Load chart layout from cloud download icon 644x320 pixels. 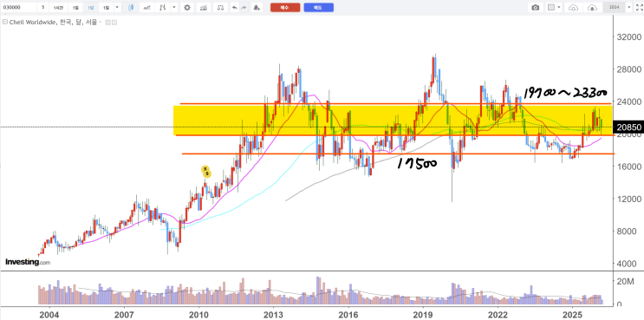coord(574,8)
